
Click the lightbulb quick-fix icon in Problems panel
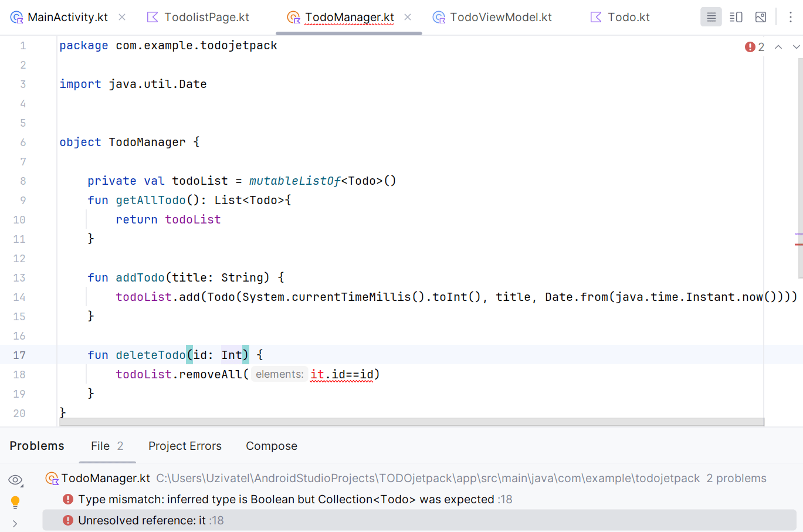(x=15, y=502)
